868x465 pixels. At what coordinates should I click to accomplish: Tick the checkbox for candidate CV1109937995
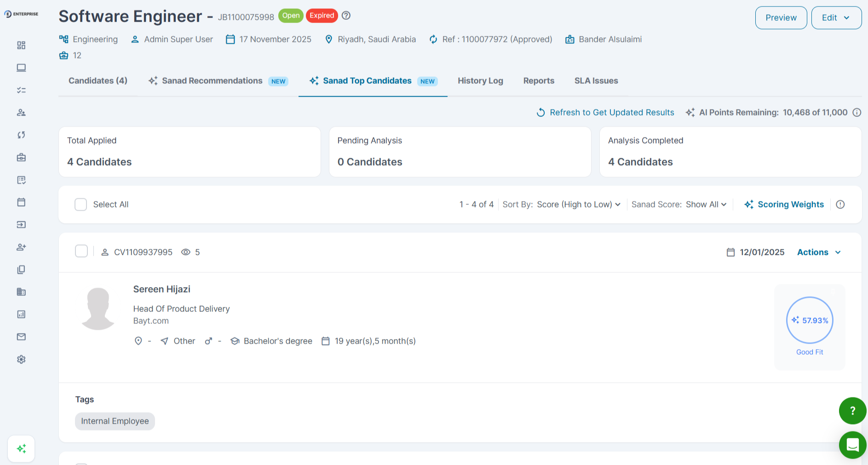81,251
